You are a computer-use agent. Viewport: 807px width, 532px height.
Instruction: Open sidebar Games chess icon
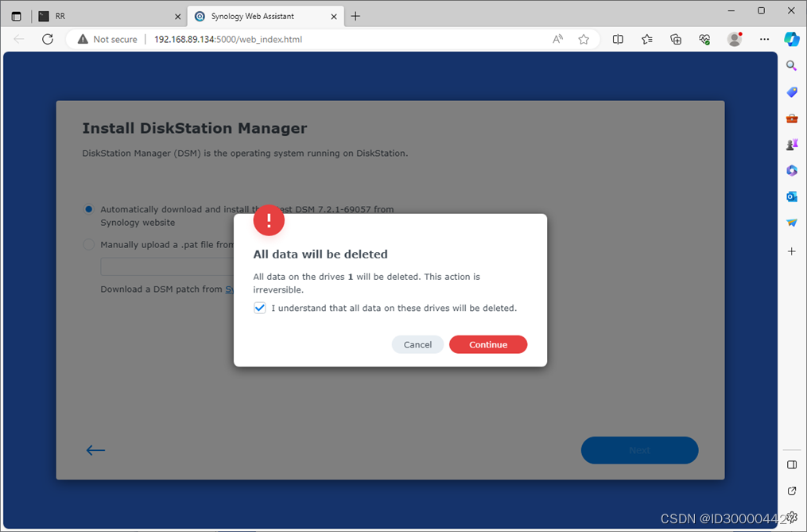792,145
